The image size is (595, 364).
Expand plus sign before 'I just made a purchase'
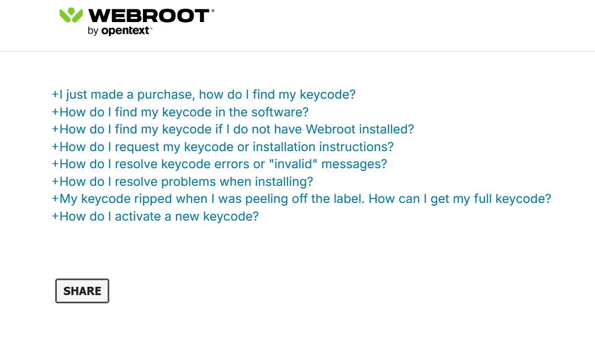pyautogui.click(x=55, y=95)
